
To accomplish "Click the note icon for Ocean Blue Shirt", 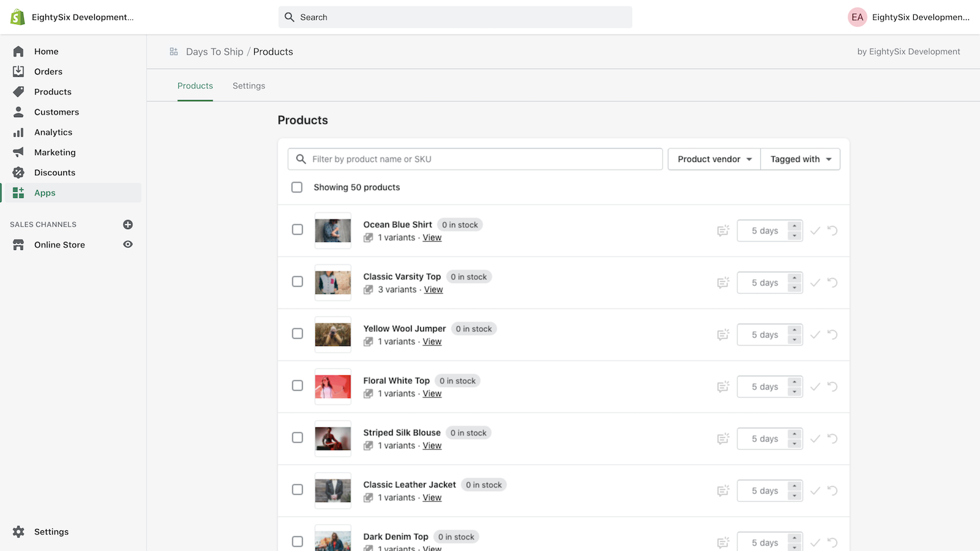I will pyautogui.click(x=723, y=231).
